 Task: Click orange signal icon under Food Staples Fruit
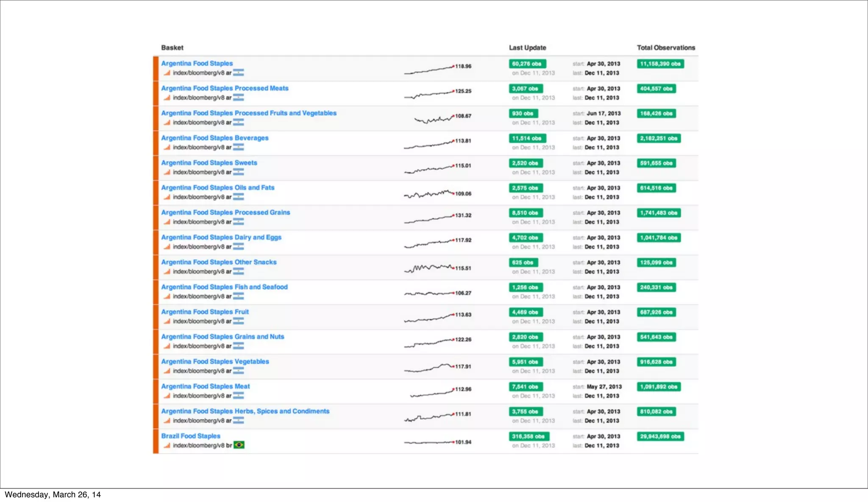coord(167,321)
